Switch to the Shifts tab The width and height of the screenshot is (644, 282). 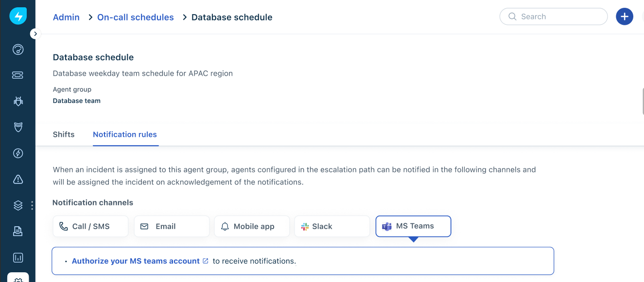(64, 134)
